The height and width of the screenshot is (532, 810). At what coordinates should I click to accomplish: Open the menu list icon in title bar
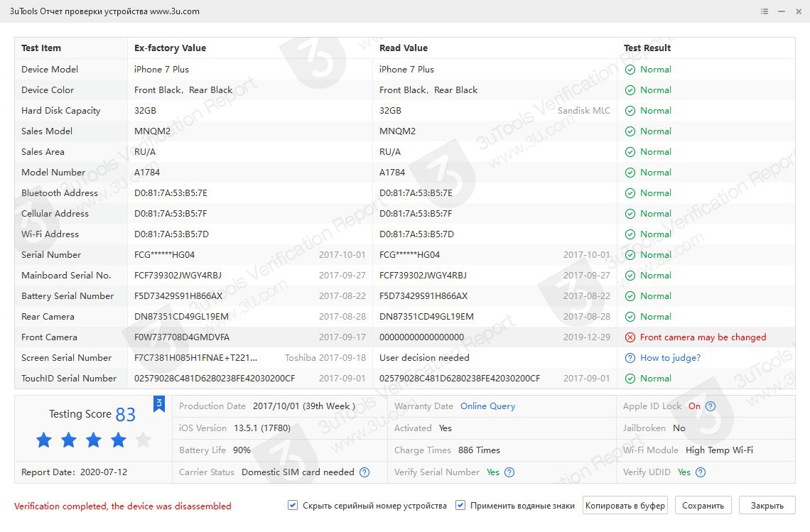765,11
